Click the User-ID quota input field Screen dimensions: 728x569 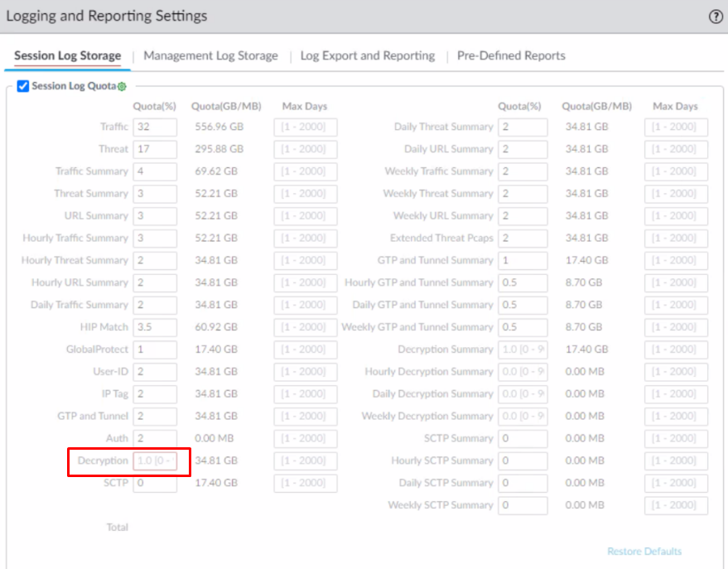(x=155, y=372)
